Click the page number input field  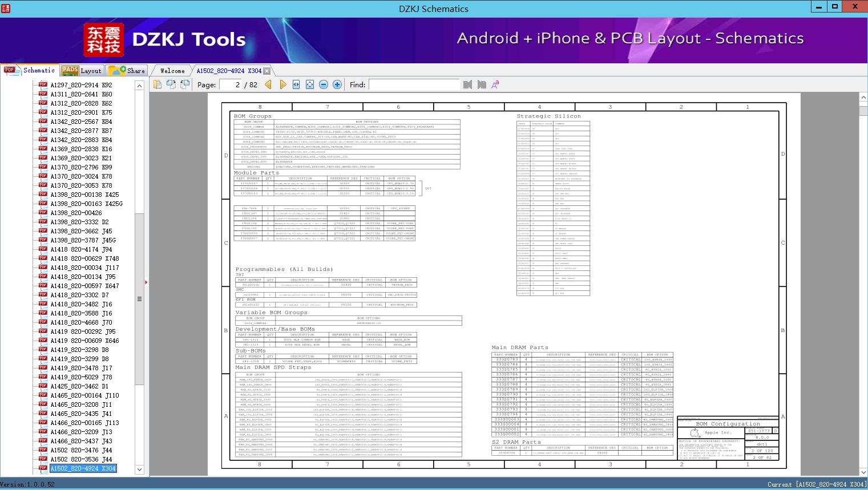click(x=230, y=84)
